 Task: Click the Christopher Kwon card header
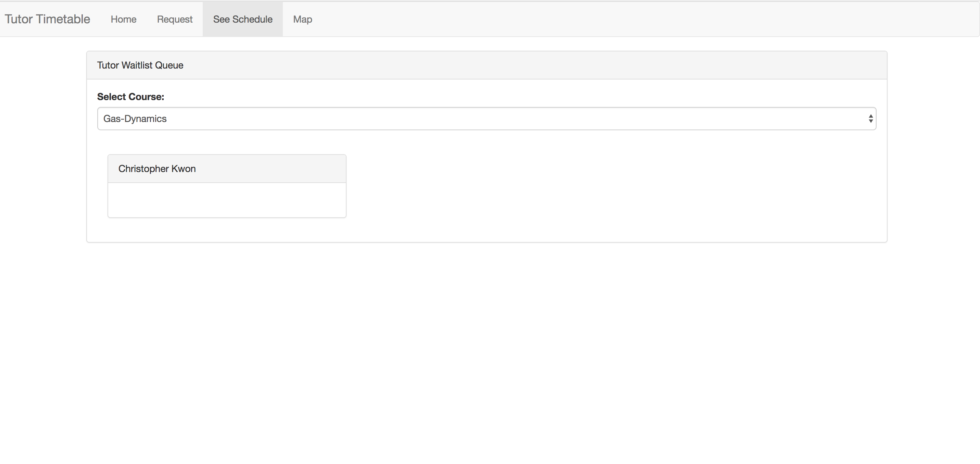pos(274,169)
